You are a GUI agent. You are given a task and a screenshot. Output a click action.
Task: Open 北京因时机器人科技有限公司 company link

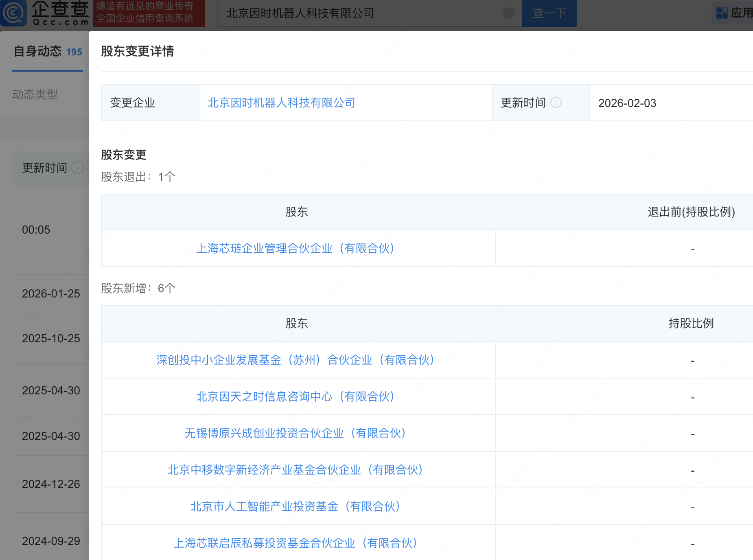[281, 103]
